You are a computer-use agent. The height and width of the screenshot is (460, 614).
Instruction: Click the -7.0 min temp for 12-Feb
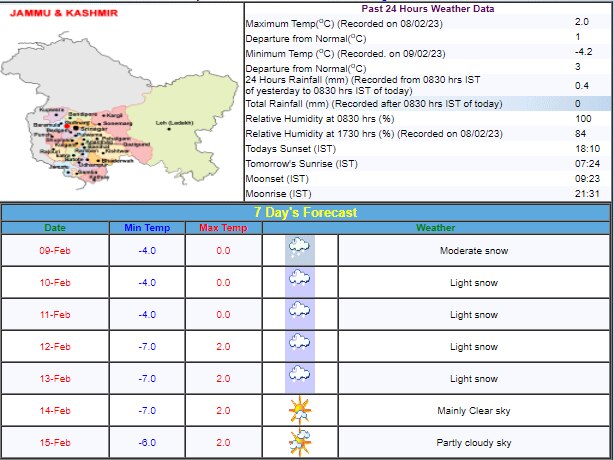click(x=147, y=346)
